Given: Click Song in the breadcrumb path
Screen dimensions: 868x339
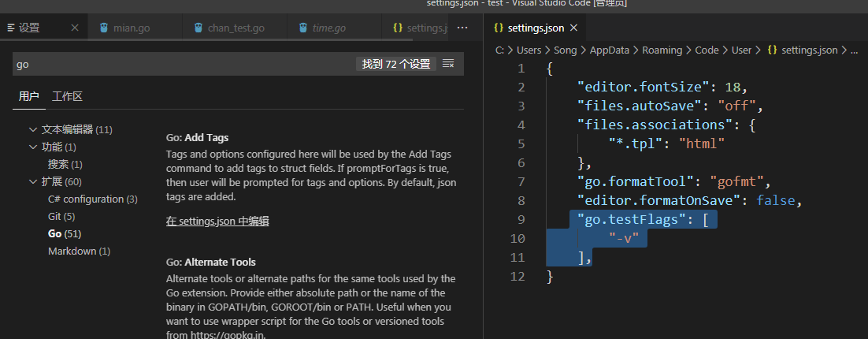Looking at the screenshot, I should click(566, 50).
